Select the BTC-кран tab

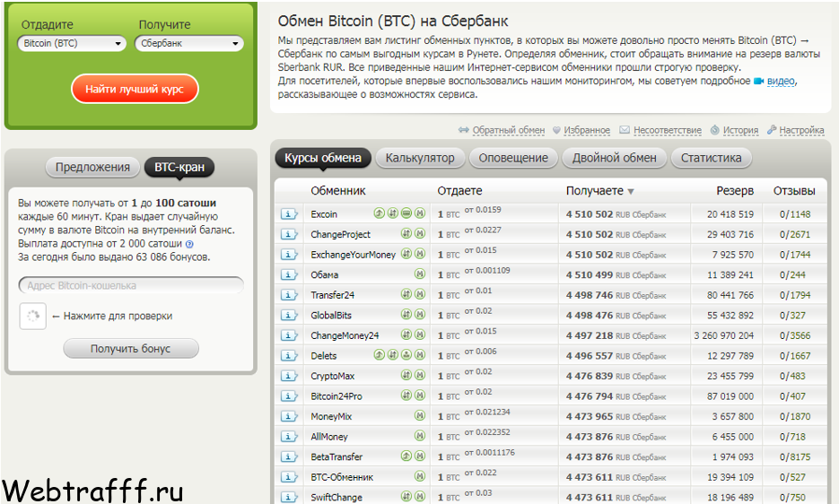pos(179,168)
